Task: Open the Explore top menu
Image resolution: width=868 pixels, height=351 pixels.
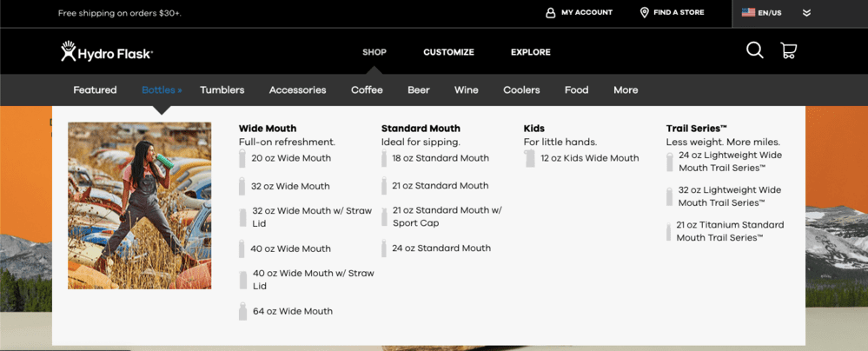Action: point(531,52)
